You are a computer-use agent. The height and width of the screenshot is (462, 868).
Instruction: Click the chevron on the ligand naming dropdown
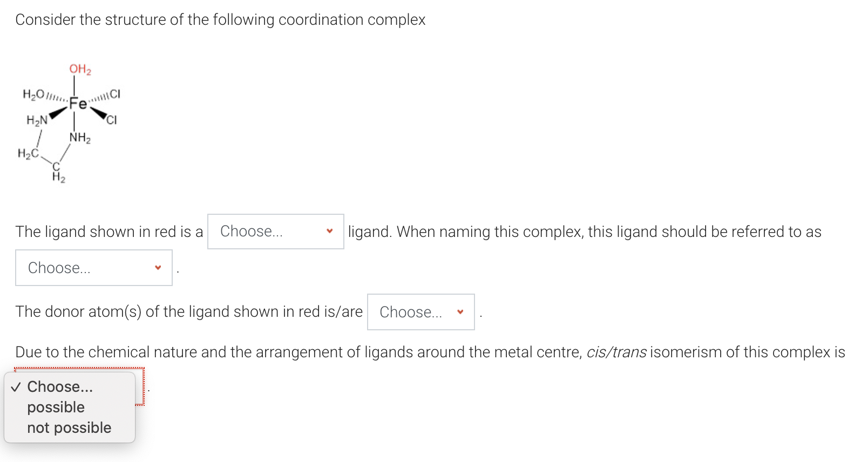click(x=157, y=268)
